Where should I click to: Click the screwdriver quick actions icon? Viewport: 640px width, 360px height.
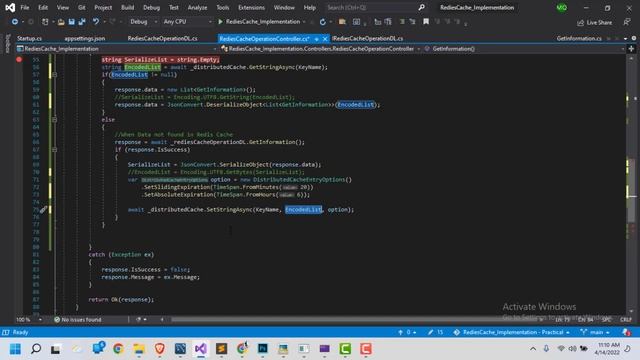(x=43, y=209)
